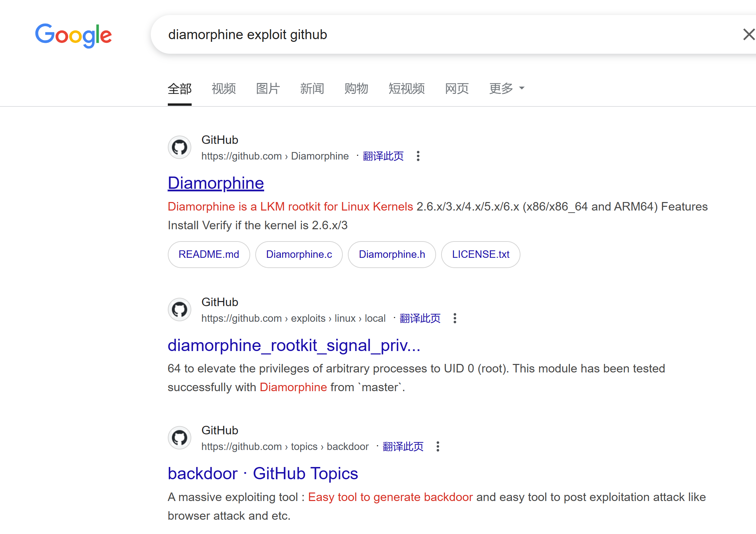Click the https://github.com › topics › backdoor URL
This screenshot has width=756, height=534.
(x=285, y=447)
